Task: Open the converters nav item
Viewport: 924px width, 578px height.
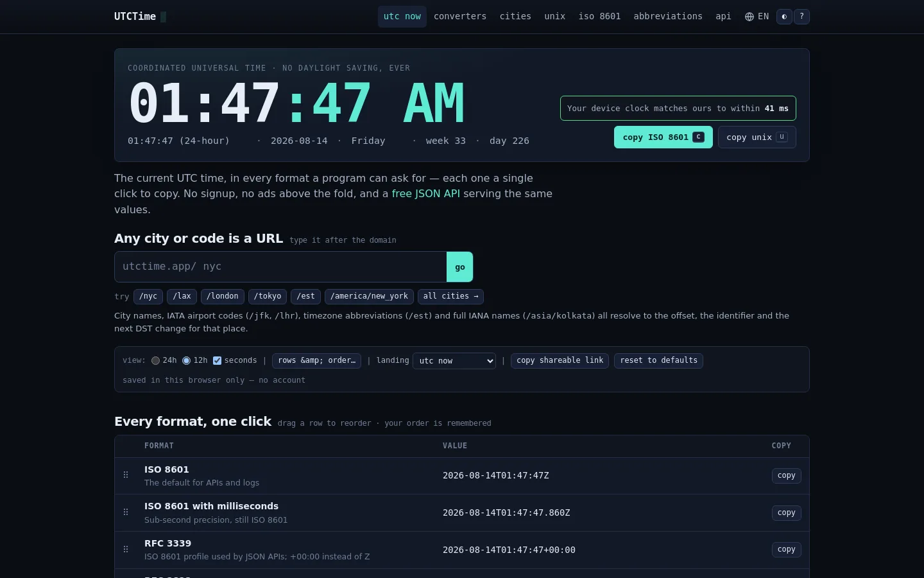Action: pos(460,17)
